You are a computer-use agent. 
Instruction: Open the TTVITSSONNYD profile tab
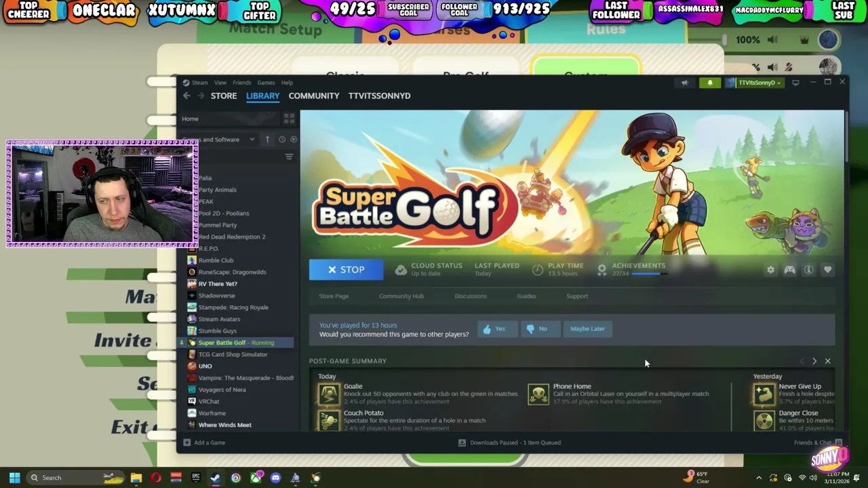point(379,96)
